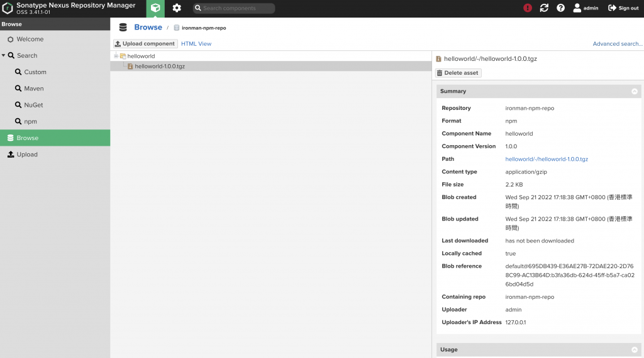This screenshot has width=644, height=358.
Task: Click the Blob created date value
Action: [569, 202]
